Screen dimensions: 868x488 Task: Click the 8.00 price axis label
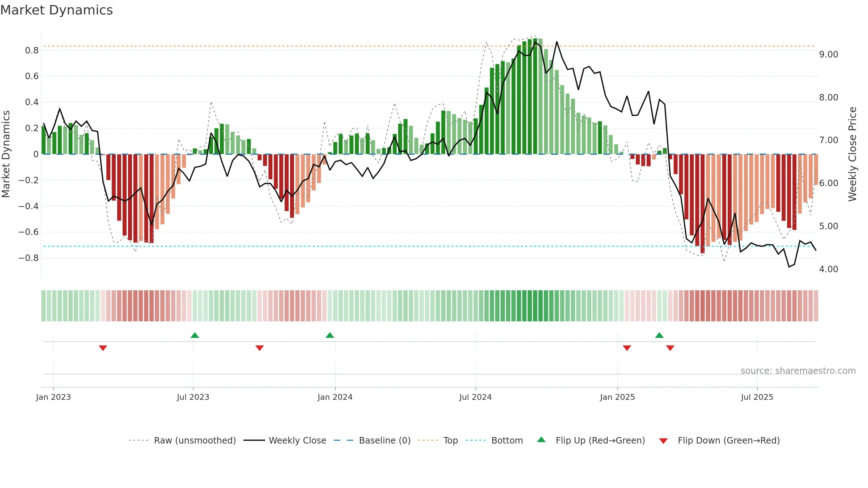tap(829, 98)
